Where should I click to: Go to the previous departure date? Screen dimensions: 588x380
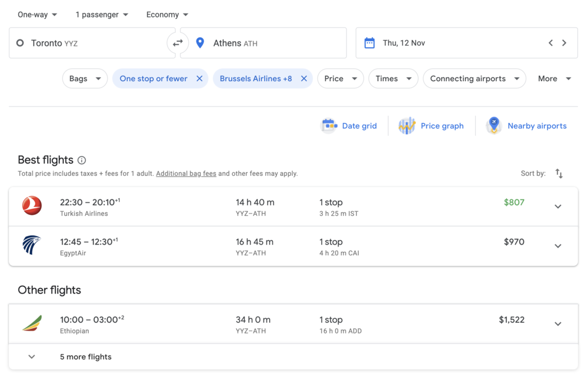[550, 43]
